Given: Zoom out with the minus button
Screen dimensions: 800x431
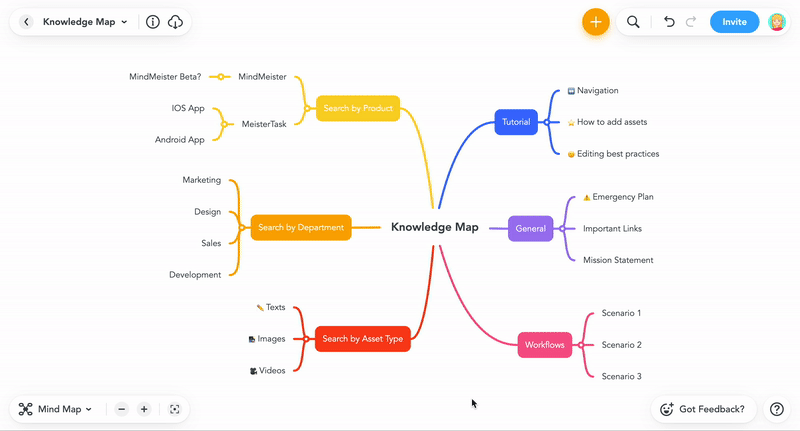Looking at the screenshot, I should pos(121,409).
